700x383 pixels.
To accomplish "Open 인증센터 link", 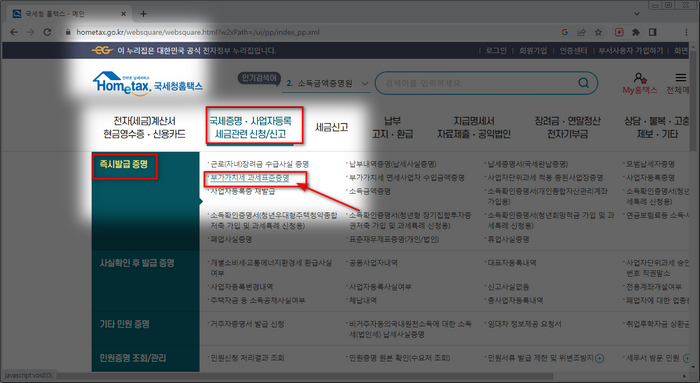I will pyautogui.click(x=574, y=51).
